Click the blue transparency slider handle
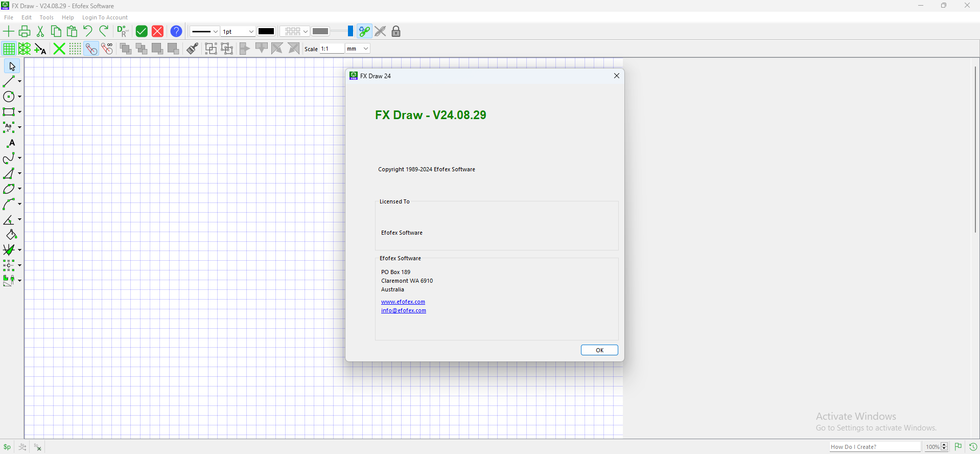Viewport: 980px width, 454px height. coord(351,31)
